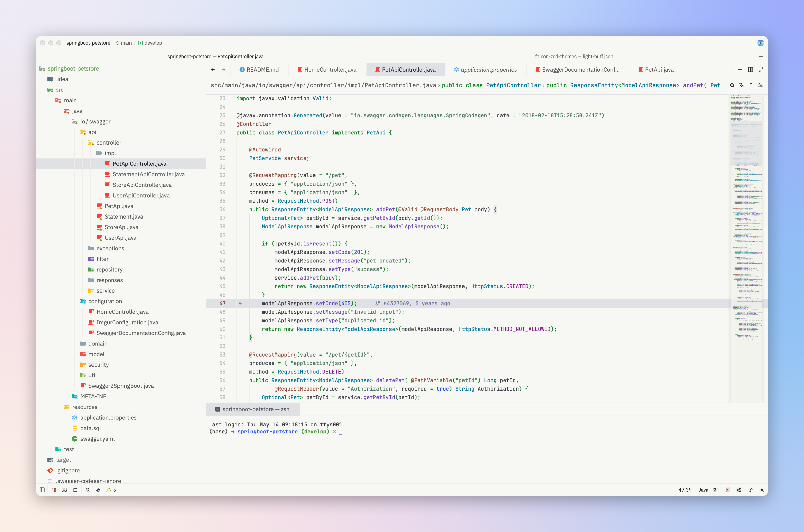Open the git branch panel icon
The image size is (804, 532).
tap(751, 490)
